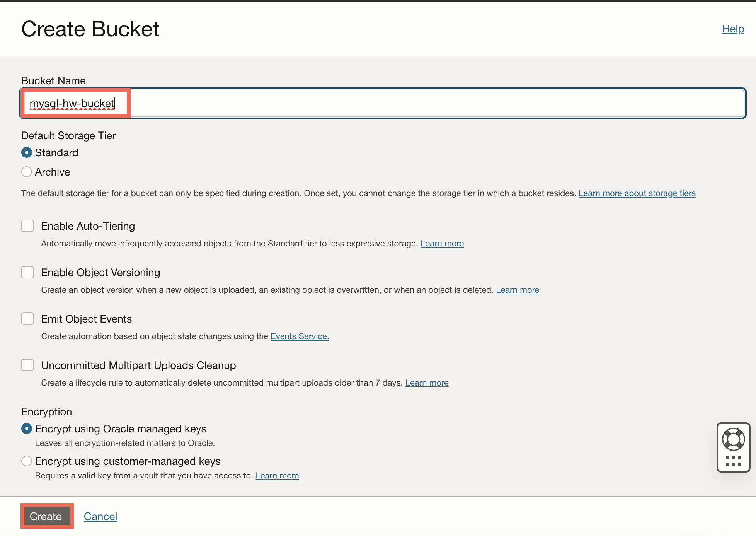Screen dimensions: 756x536
Task: Click the Bucket Name input field
Action: click(382, 103)
